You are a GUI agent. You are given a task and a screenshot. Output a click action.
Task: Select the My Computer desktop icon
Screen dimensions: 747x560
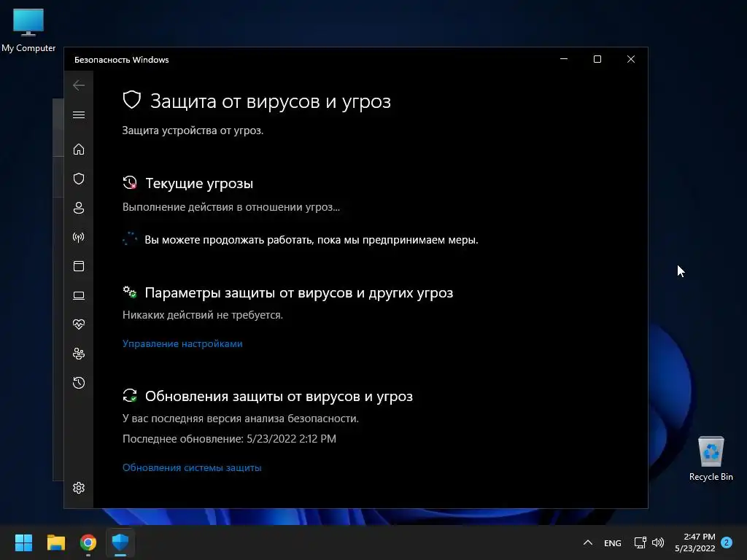coord(28,31)
